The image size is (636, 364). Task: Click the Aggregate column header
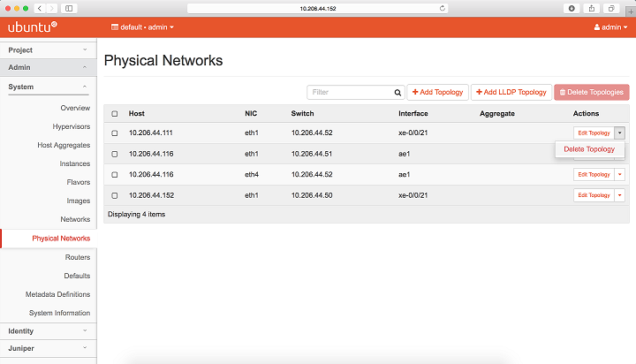[x=496, y=114]
